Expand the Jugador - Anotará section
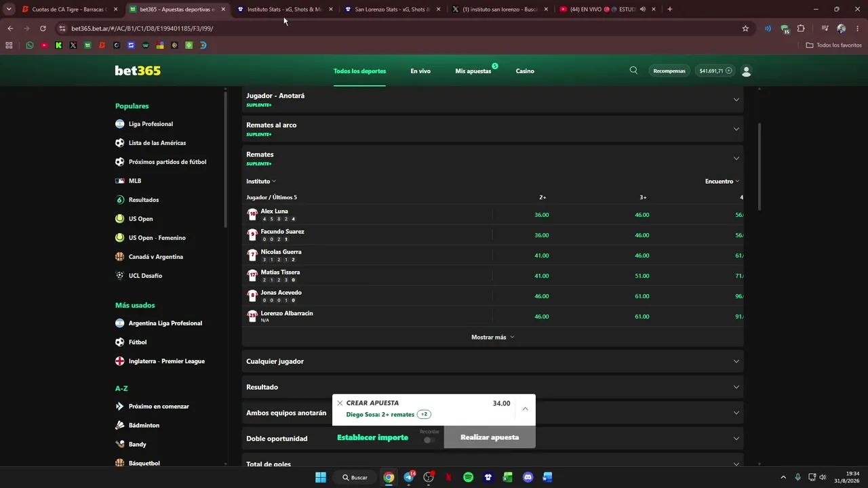Screen dimensions: 868x488 493,100
